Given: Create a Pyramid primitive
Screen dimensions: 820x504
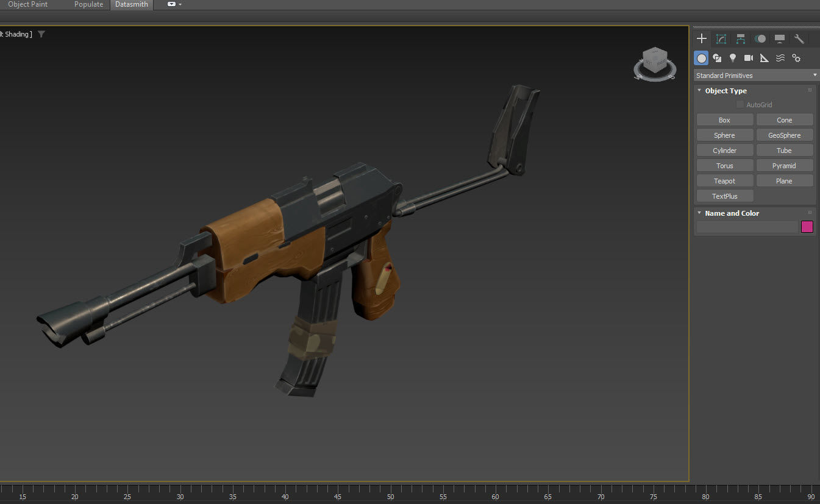Looking at the screenshot, I should point(785,166).
